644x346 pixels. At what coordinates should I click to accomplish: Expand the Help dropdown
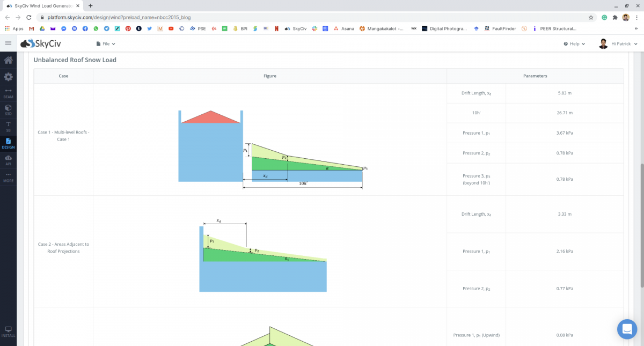(x=574, y=43)
